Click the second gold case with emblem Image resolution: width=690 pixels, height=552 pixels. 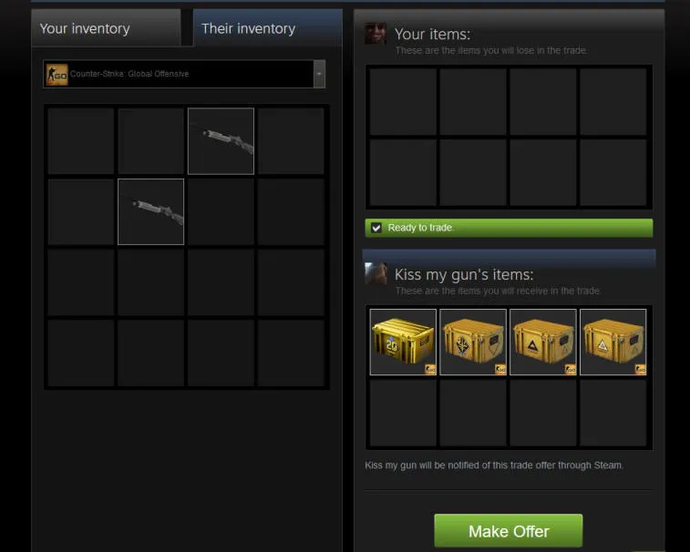(x=473, y=342)
